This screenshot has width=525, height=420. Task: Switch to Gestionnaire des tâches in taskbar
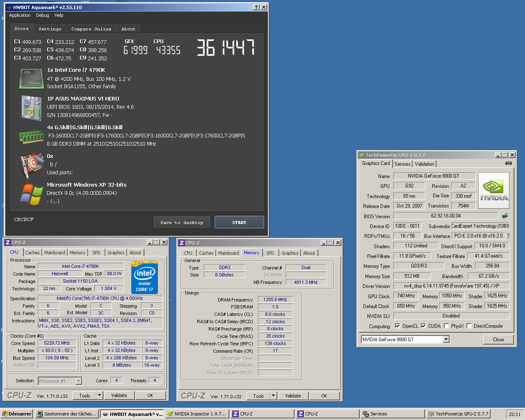coord(67,414)
